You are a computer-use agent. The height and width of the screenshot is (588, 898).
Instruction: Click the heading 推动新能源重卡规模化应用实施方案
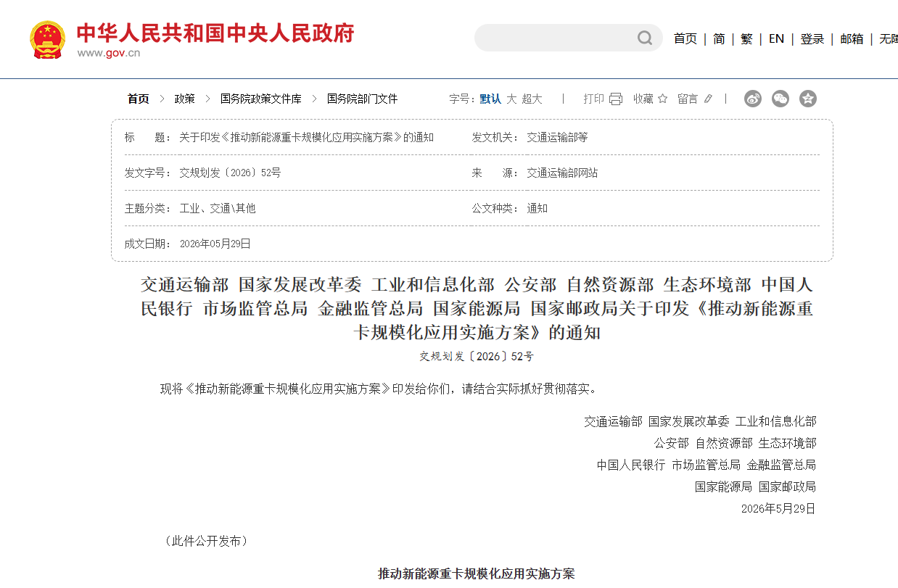click(476, 573)
